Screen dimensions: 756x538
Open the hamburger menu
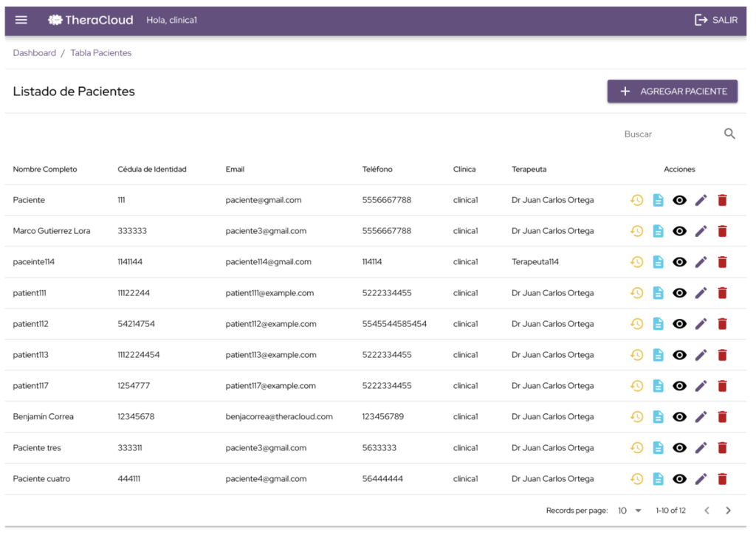coord(21,20)
